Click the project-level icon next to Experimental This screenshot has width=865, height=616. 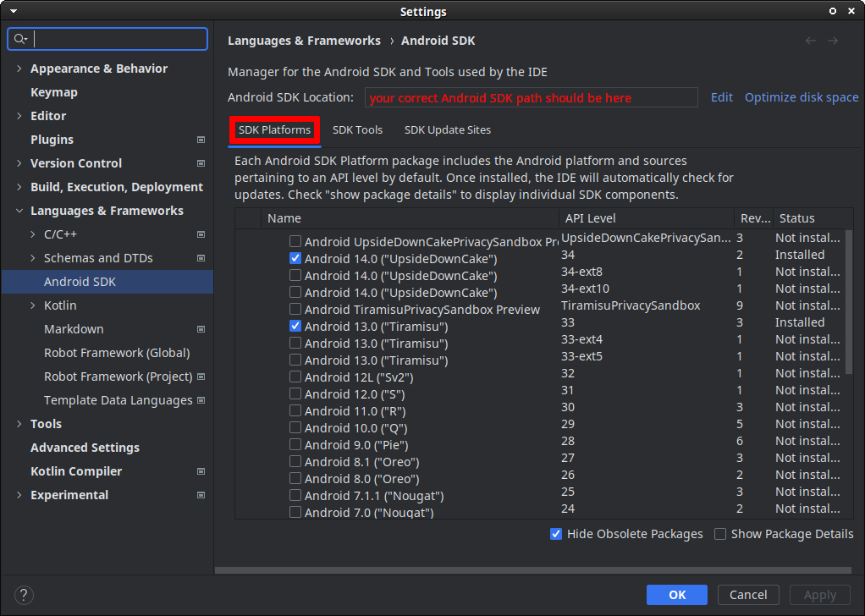click(x=201, y=495)
